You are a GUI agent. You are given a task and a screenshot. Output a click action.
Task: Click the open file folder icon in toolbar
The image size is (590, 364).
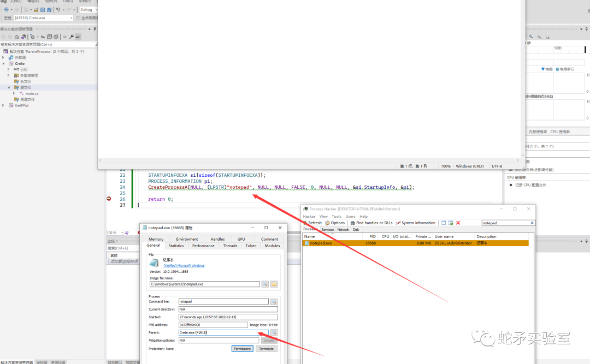pos(36,10)
